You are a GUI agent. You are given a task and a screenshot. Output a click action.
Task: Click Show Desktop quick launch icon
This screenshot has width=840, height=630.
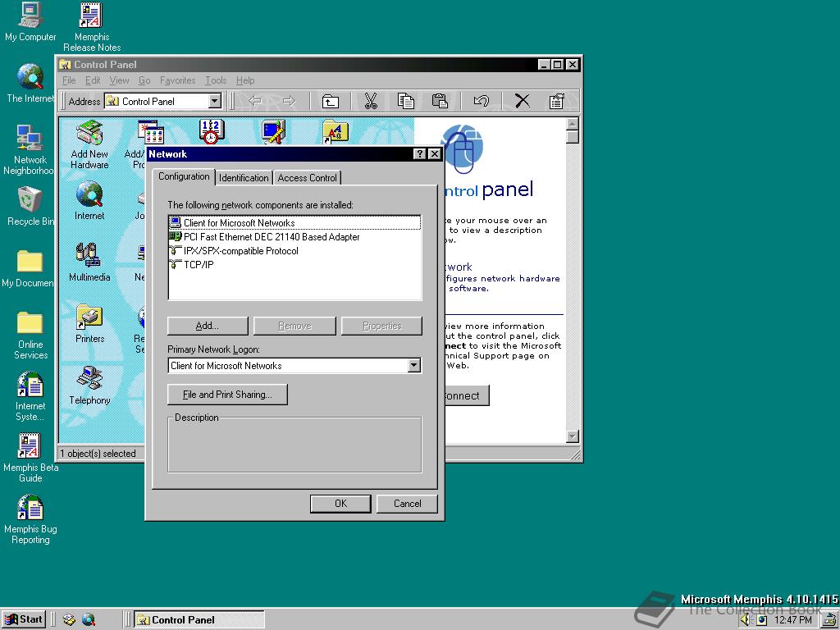click(69, 620)
